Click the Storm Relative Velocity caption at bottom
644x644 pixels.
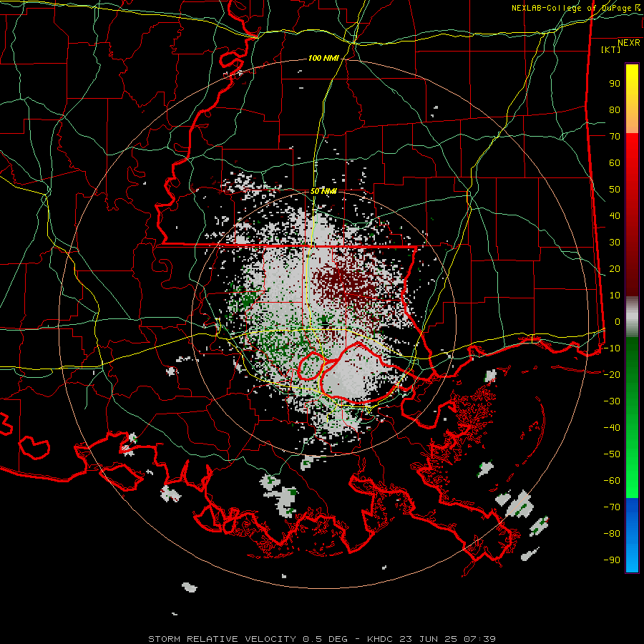coord(321,639)
